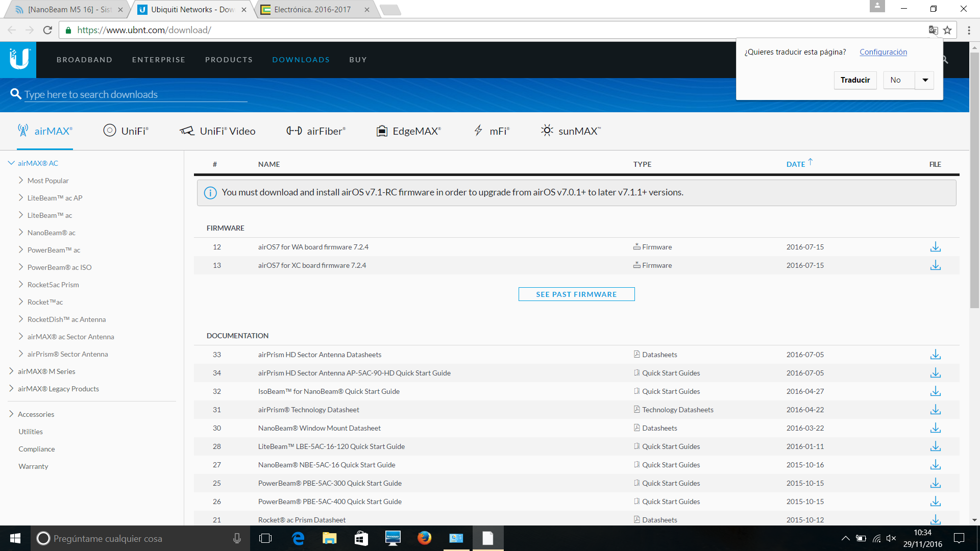Viewport: 980px width, 551px height.
Task: Switch to the airFiber tab
Action: click(316, 131)
